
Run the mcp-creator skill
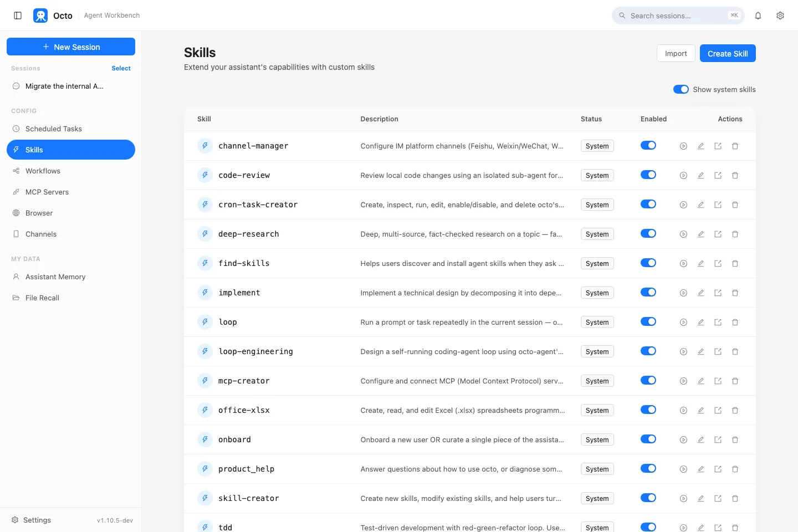[x=683, y=381]
